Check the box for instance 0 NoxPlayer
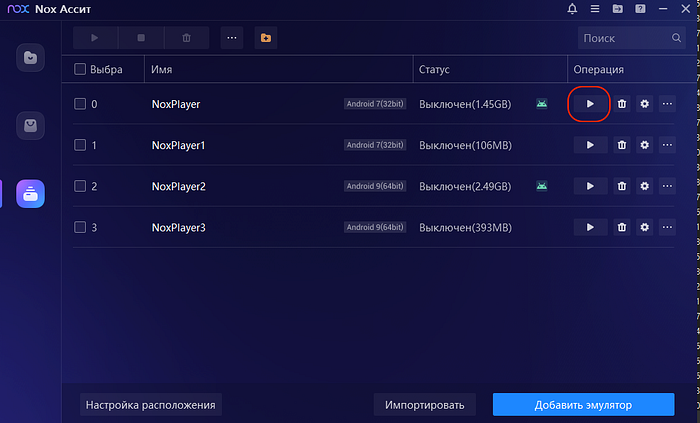 tap(80, 104)
